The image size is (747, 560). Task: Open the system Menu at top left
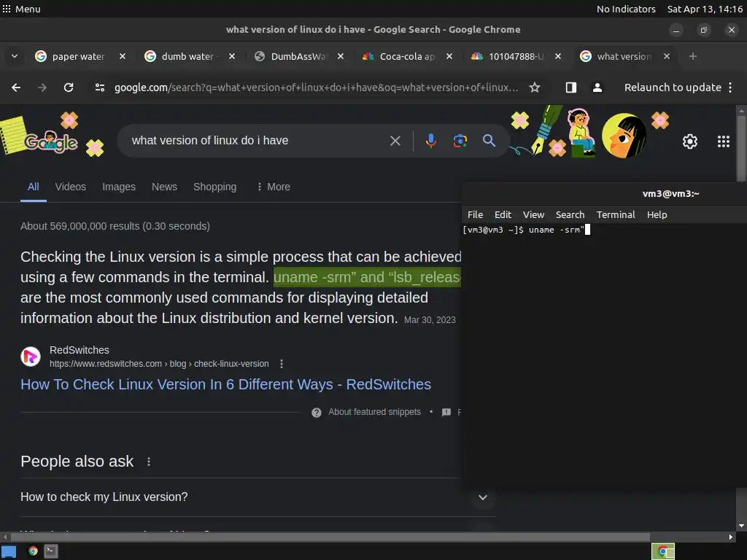21,9
